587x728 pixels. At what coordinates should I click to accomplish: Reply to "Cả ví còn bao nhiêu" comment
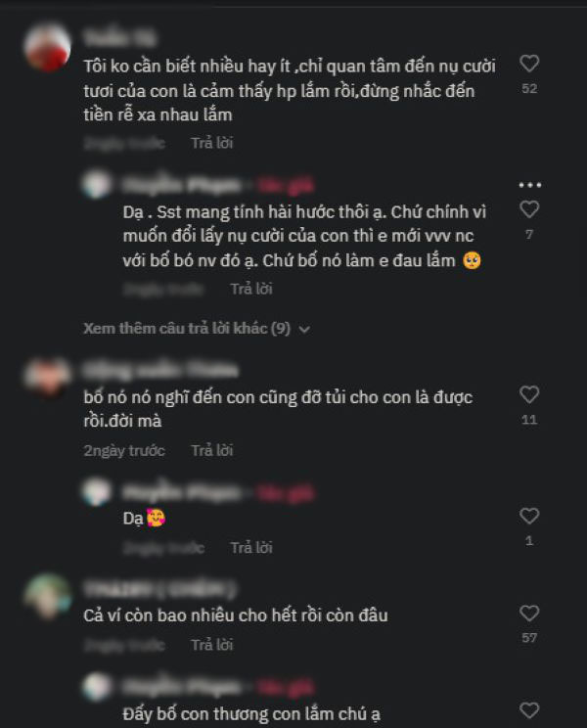pyautogui.click(x=212, y=645)
